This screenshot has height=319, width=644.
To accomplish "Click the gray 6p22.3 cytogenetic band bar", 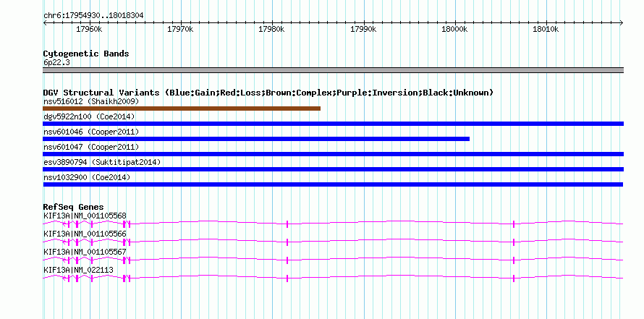I will 333,70.
